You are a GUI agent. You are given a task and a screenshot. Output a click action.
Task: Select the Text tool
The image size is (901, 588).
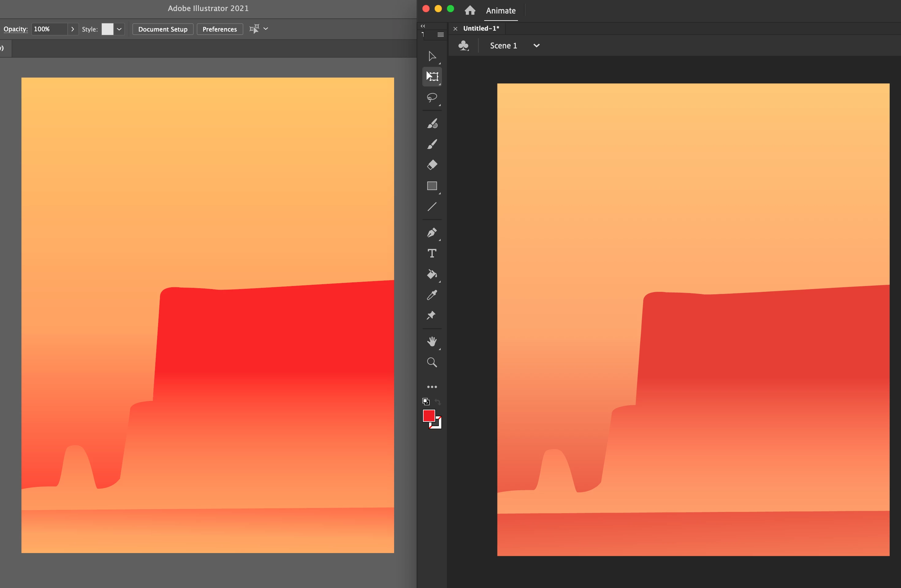point(432,253)
